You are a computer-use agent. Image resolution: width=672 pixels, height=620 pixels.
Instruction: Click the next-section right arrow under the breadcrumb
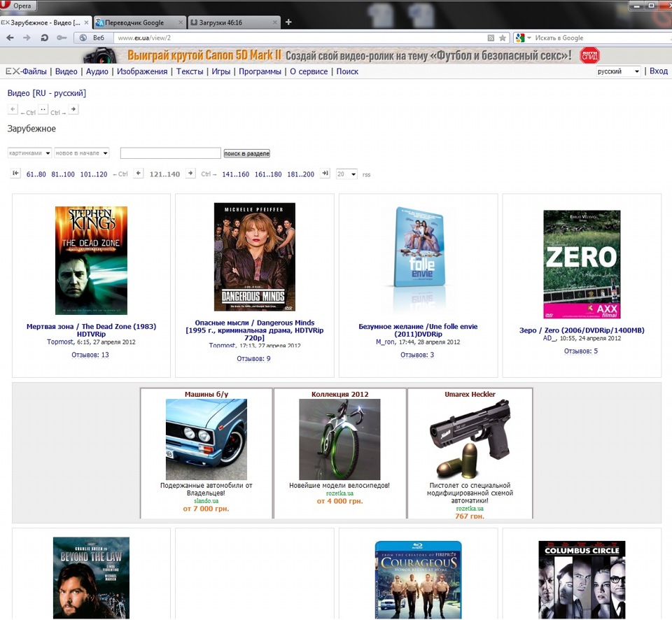click(73, 109)
